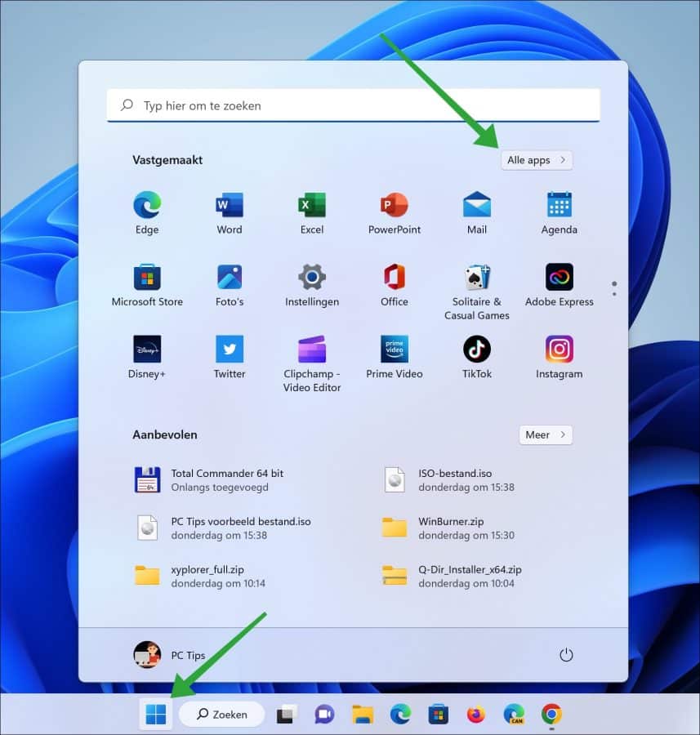700x735 pixels.
Task: Launch Word from pinned apps
Action: coord(230,213)
